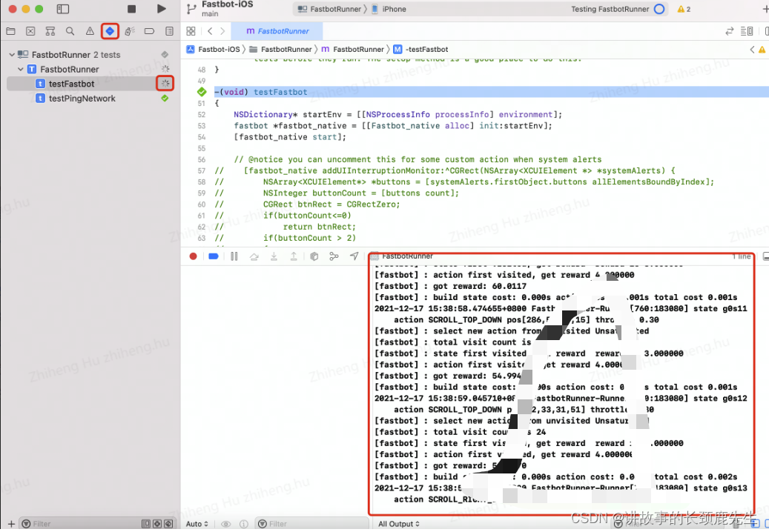
Task: Click the add editor plus button
Action: (765, 9)
